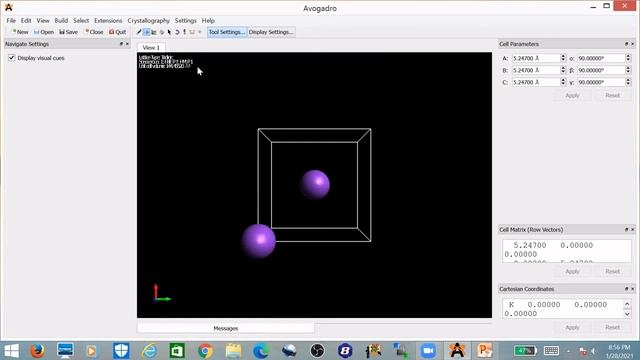The height and width of the screenshot is (360, 640).
Task: Float the Navigate Settings panel
Action: pos(121,44)
